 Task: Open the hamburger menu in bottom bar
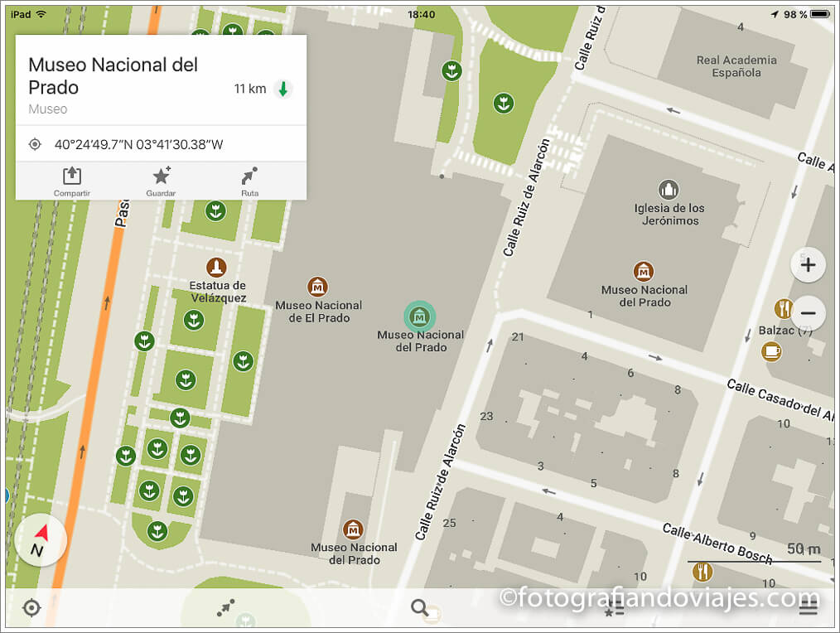pos(808,608)
